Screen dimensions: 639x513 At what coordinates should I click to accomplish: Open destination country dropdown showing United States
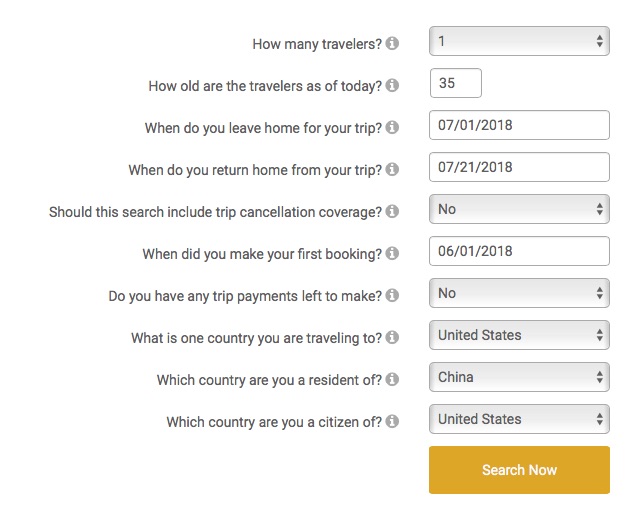pyautogui.click(x=519, y=335)
